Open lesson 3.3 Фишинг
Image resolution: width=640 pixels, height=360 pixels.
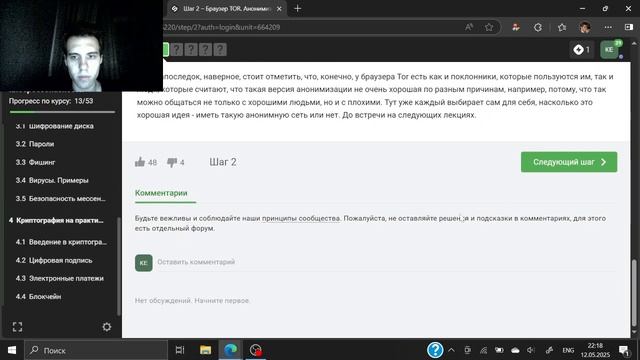click(35, 162)
